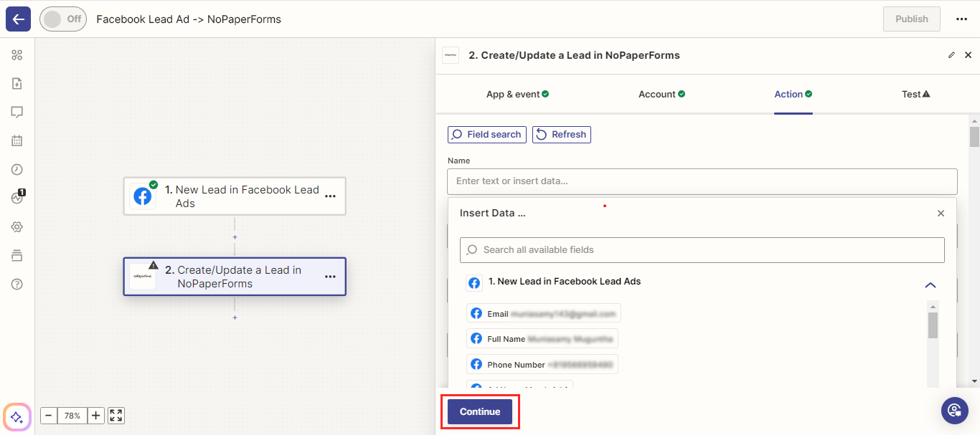The image size is (980, 435).
Task: Insert the Phone Number field pill
Action: [542, 365]
